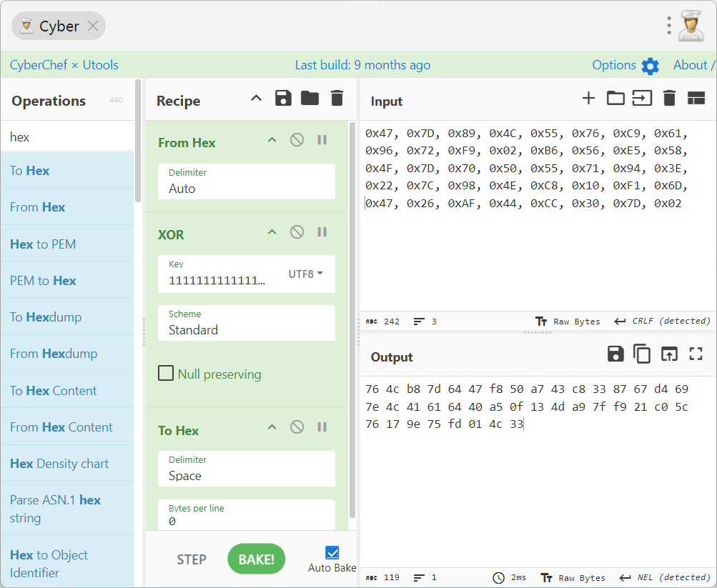This screenshot has height=588, width=717.
Task: Click the BAKE! button
Action: (x=256, y=559)
